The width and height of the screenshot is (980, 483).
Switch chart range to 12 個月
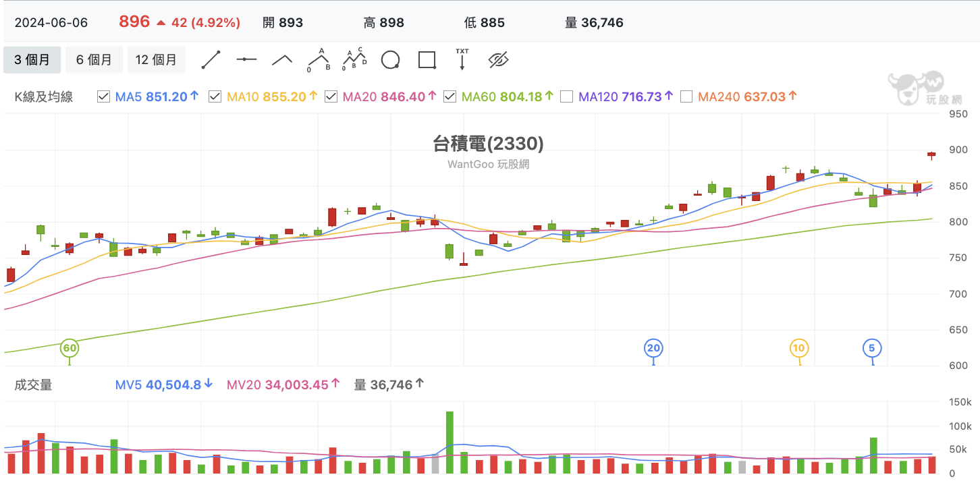point(156,59)
